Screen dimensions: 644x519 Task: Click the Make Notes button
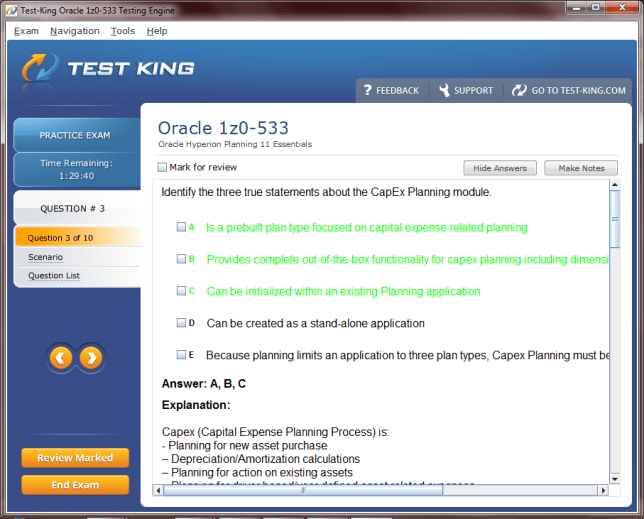[x=581, y=168]
